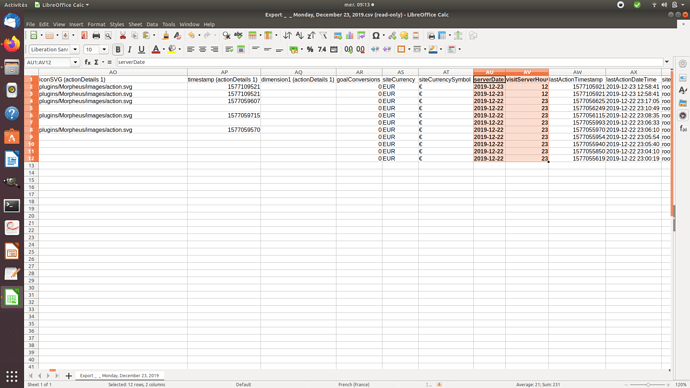The height and width of the screenshot is (388, 690).
Task: Open print preview with the magnifier page icon
Action: click(x=108, y=36)
